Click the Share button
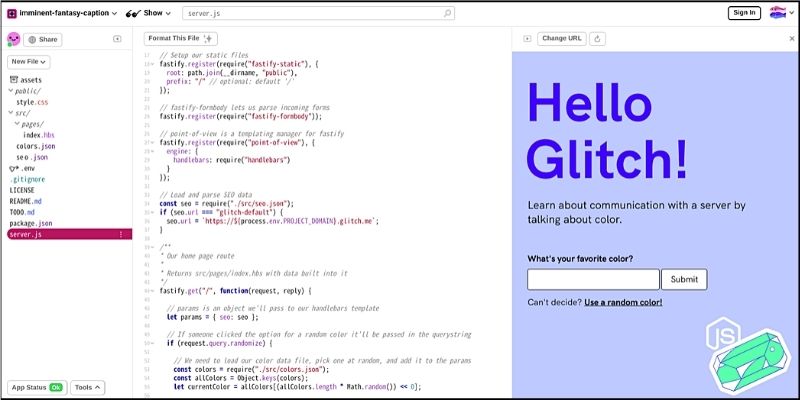800x400 pixels. click(x=43, y=39)
